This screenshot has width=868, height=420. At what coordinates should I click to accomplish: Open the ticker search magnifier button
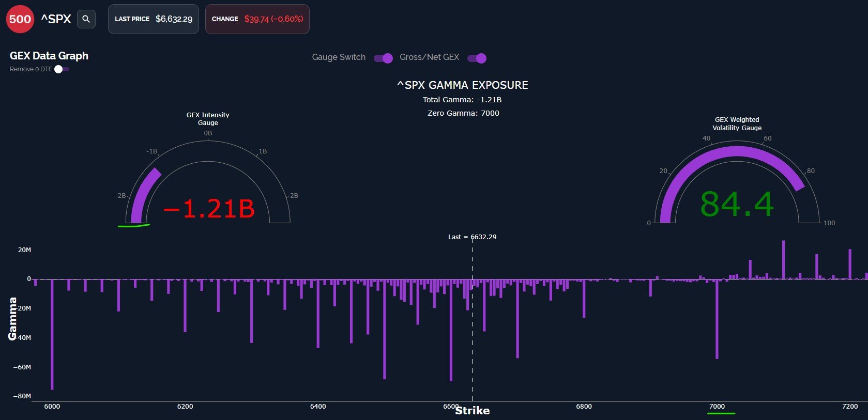(x=86, y=19)
